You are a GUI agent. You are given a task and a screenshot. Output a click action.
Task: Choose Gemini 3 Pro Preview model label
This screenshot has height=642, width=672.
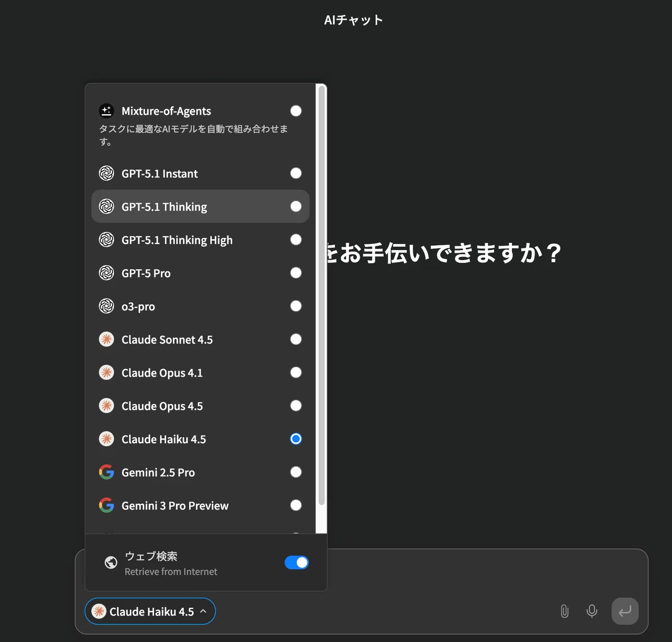click(x=175, y=506)
